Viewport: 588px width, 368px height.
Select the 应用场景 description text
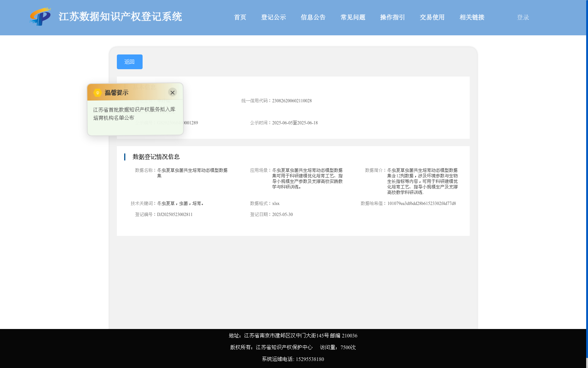click(x=307, y=178)
